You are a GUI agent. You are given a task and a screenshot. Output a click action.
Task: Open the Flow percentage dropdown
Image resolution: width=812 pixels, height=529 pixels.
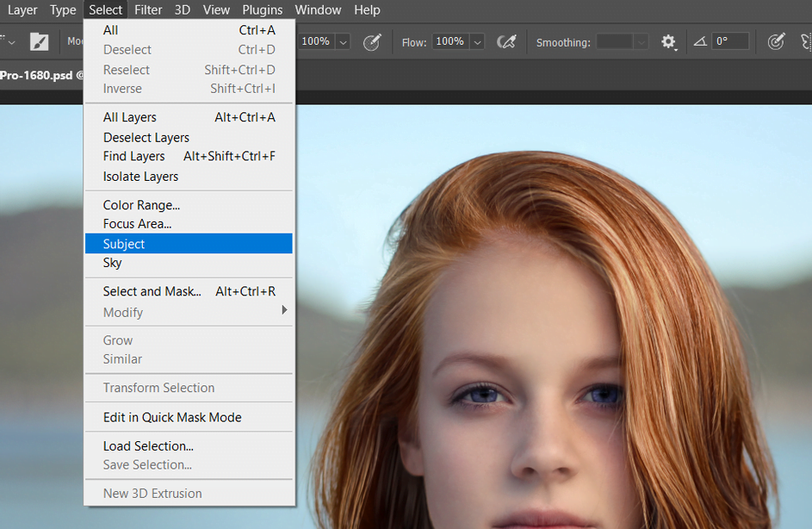pyautogui.click(x=476, y=40)
